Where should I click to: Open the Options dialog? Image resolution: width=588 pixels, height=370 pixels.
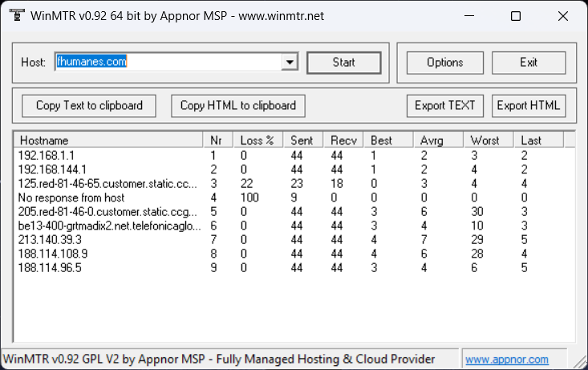[444, 63]
